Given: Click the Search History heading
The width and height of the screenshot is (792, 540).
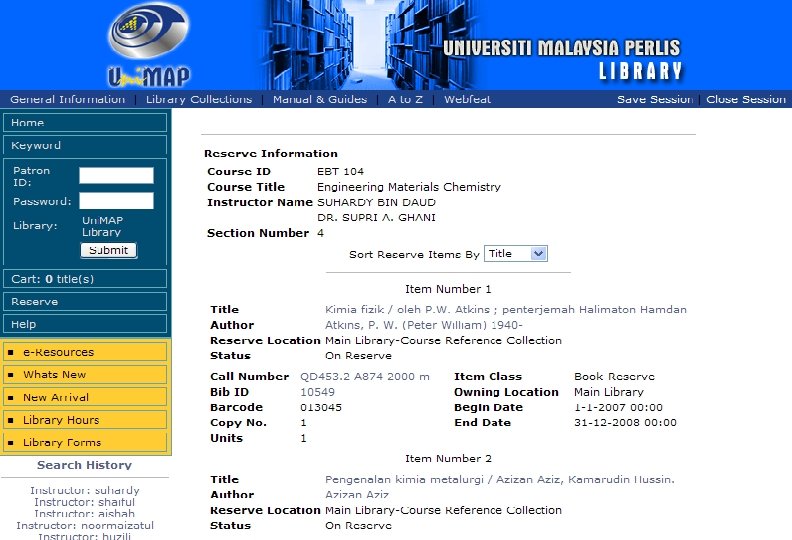Looking at the screenshot, I should (84, 465).
